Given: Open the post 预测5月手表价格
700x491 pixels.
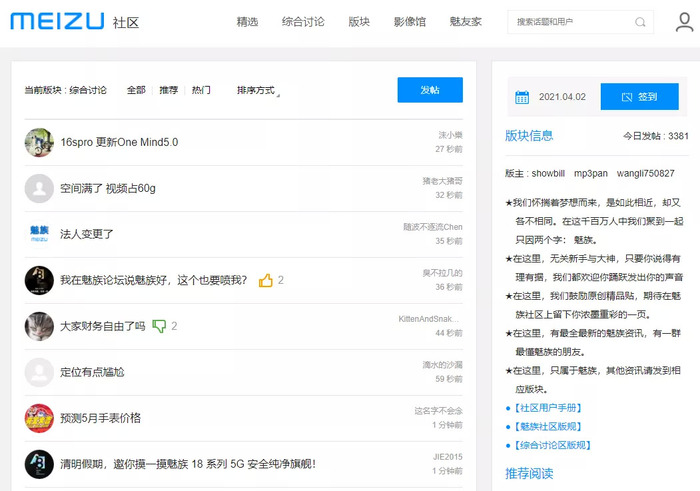Looking at the screenshot, I should [x=100, y=418].
